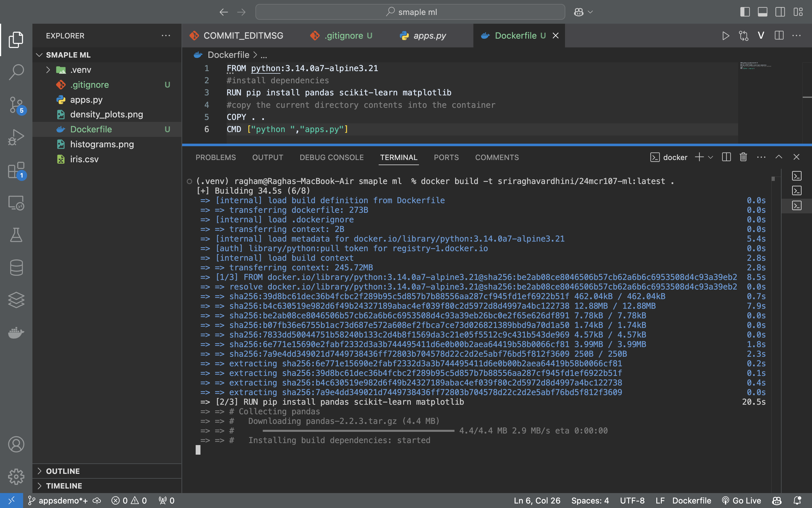
Task: Open terminal panel more actions ellipsis
Action: click(x=761, y=157)
